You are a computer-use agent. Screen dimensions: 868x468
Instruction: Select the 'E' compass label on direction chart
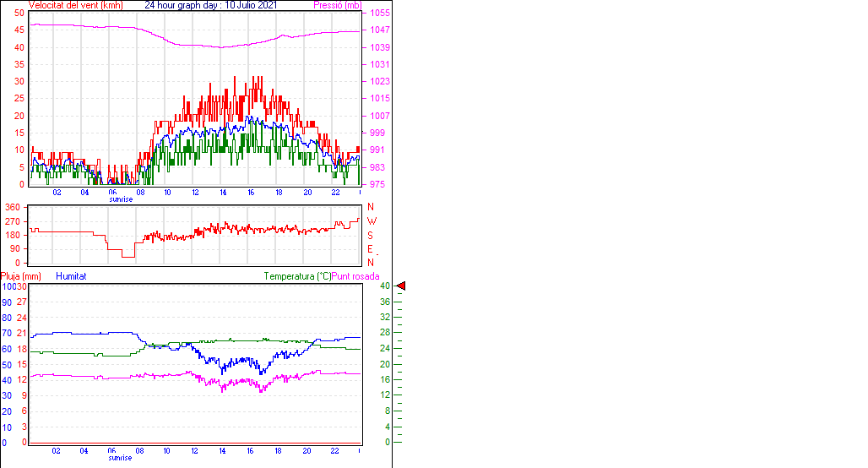tap(370, 249)
